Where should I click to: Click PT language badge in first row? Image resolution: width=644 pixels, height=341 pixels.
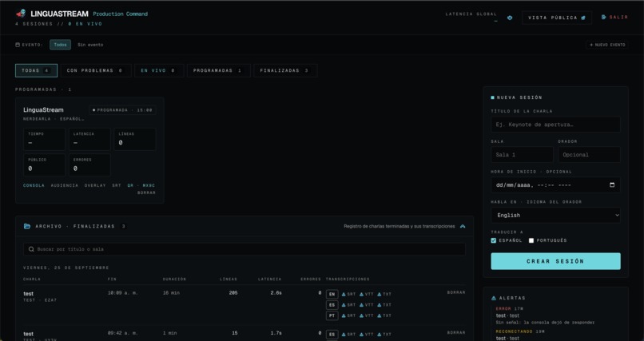tap(332, 315)
